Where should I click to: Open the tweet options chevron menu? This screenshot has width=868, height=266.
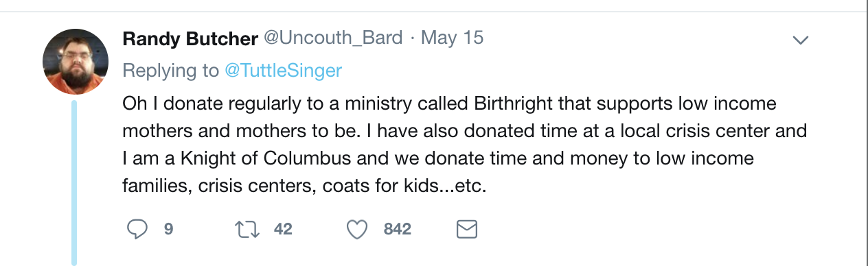[800, 40]
